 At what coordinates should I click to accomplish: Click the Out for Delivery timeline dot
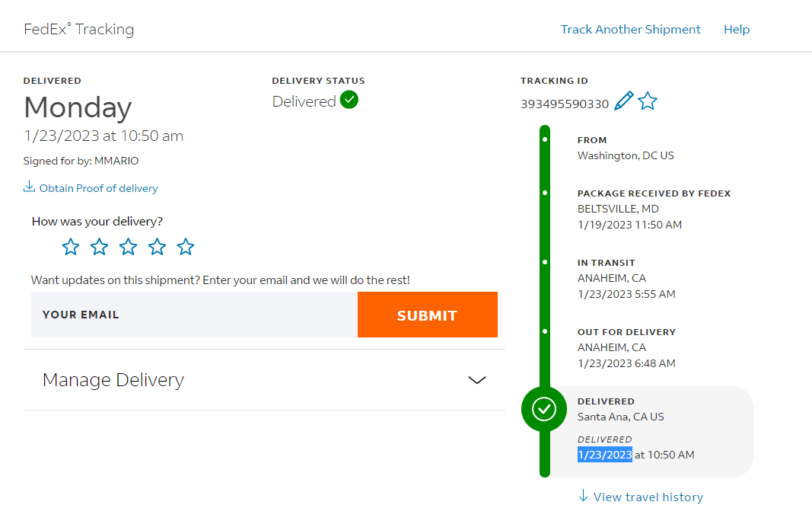tap(545, 331)
